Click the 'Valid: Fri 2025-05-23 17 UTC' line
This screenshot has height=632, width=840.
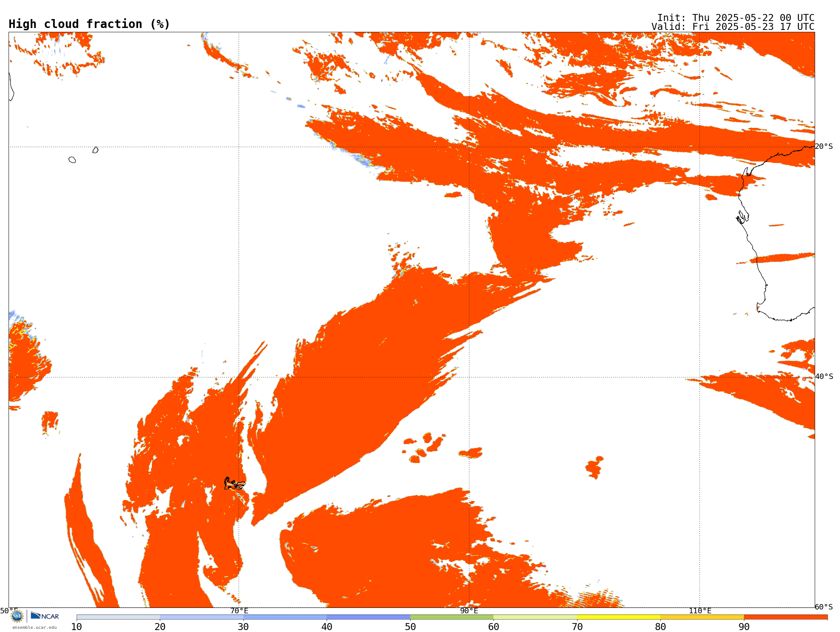(x=733, y=27)
